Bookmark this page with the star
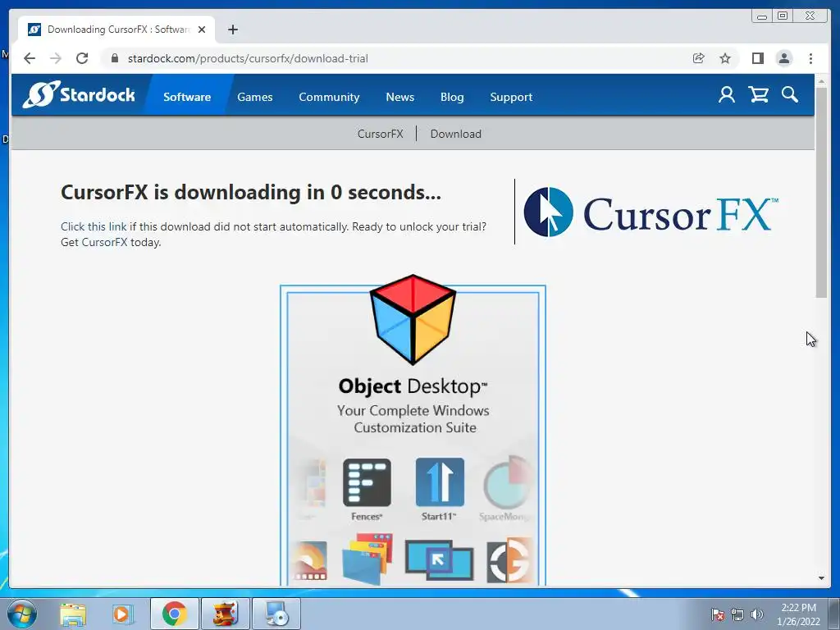The width and height of the screenshot is (840, 630). [725, 58]
